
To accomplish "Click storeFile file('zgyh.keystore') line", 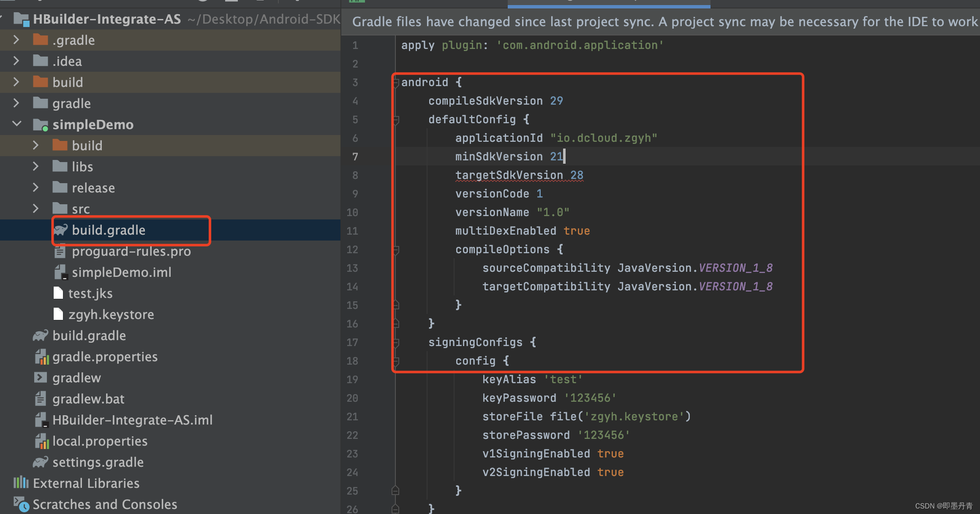I will tap(587, 417).
